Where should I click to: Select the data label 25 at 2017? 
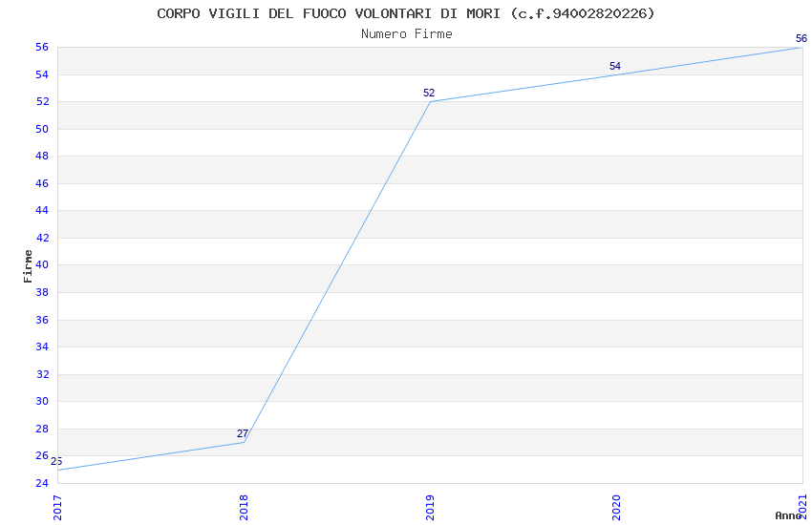(x=56, y=461)
